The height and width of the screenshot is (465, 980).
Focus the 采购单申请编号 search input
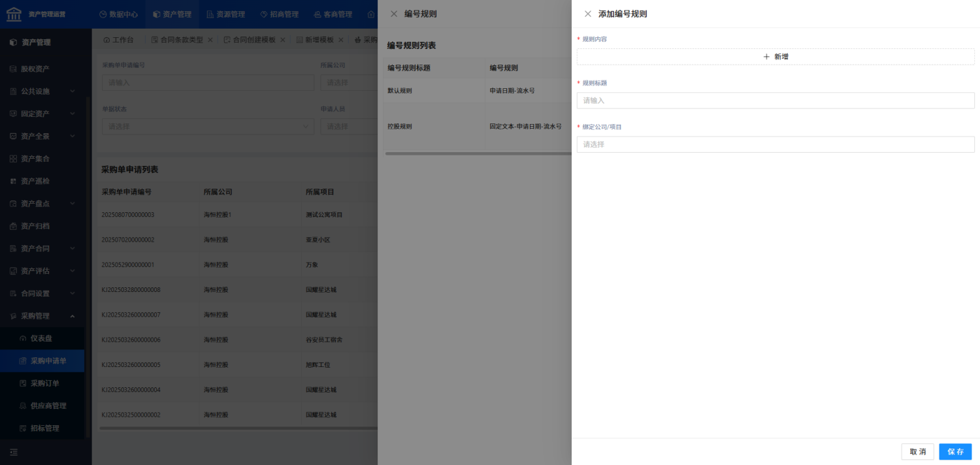pos(208,82)
